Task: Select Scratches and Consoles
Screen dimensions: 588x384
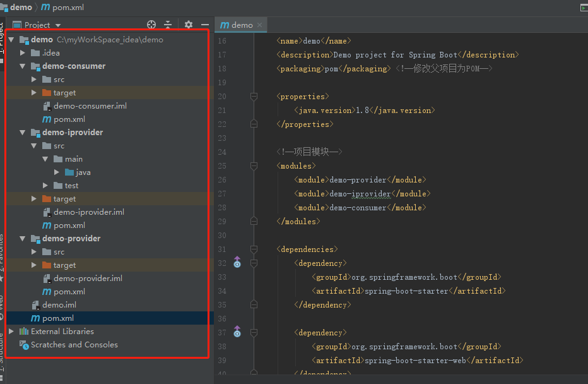Action: tap(74, 345)
